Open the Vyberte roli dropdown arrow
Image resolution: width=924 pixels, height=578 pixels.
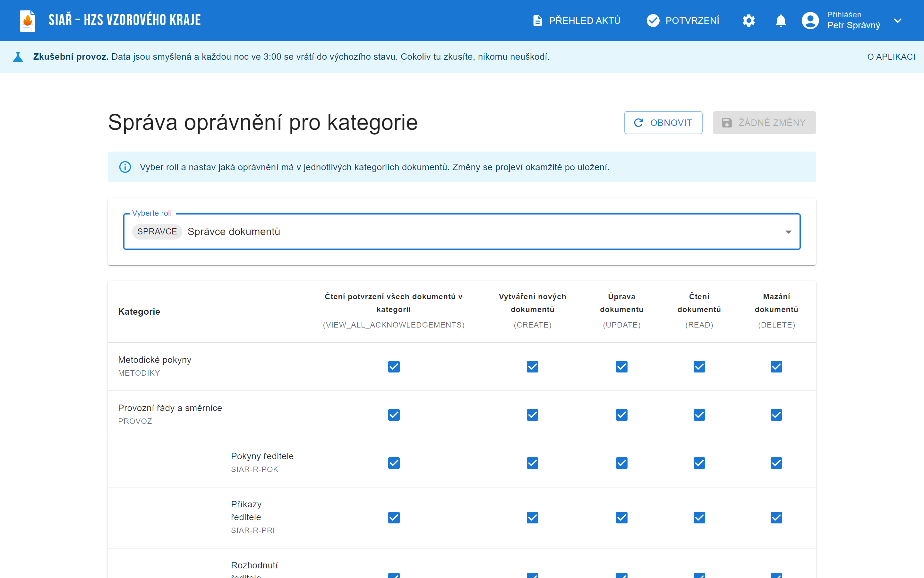coord(788,232)
